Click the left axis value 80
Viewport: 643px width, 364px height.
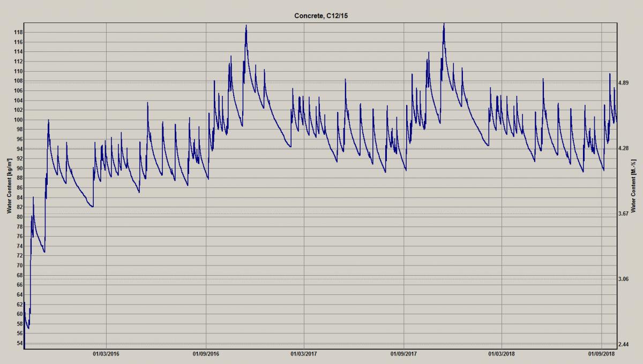[19, 217]
